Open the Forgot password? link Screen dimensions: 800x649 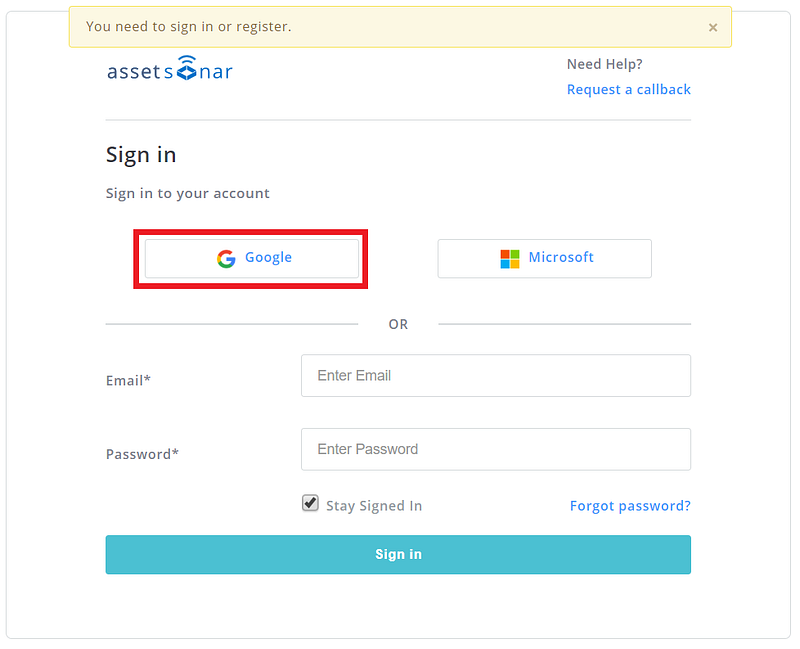click(x=630, y=506)
